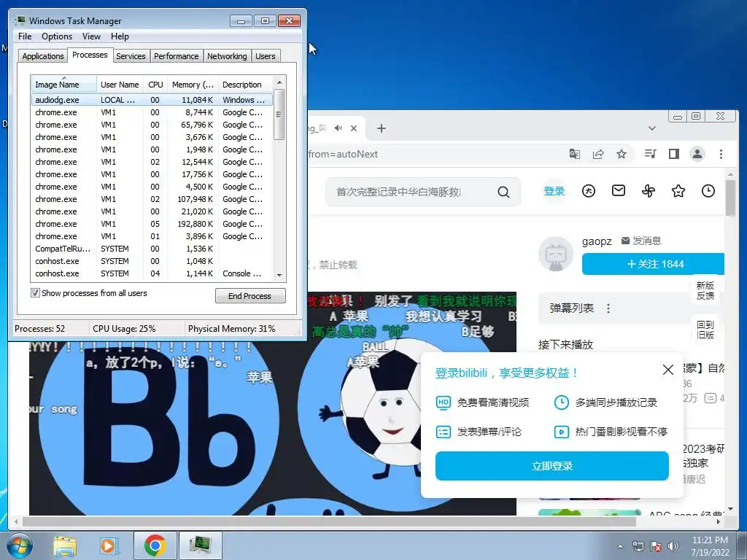Click the Task Manager taskbar icon

click(200, 545)
